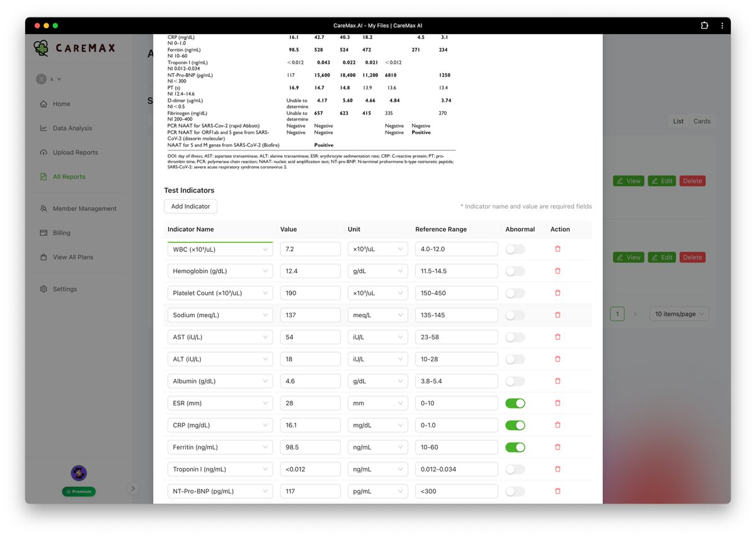
Task: Click the Ferritin value field 98.5
Action: (310, 448)
